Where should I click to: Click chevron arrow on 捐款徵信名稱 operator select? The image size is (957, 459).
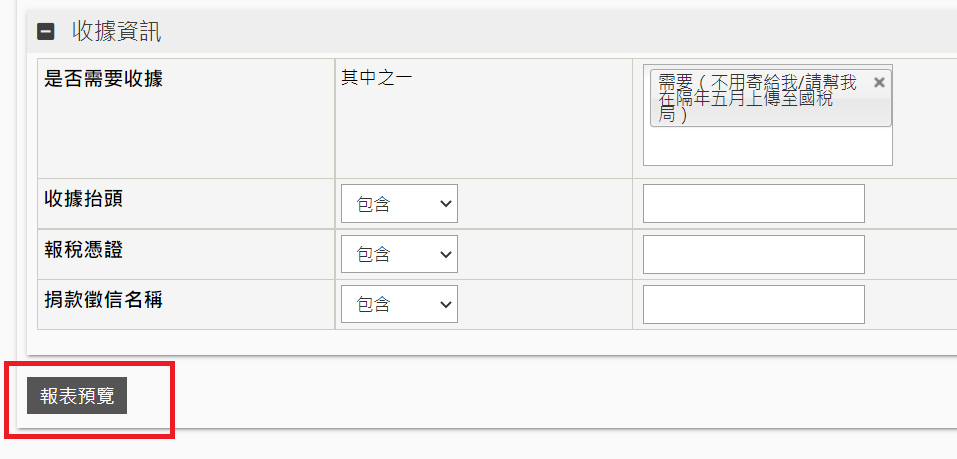coord(446,304)
